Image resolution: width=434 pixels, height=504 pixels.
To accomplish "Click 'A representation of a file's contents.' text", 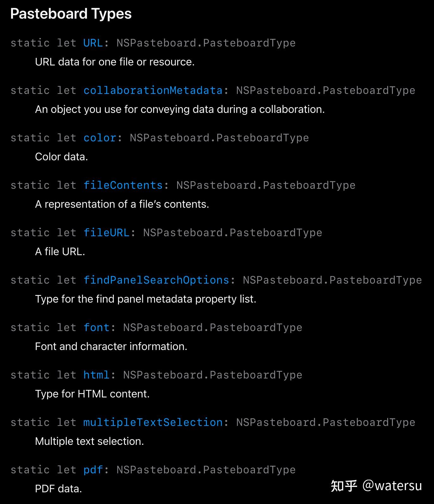I will (122, 204).
